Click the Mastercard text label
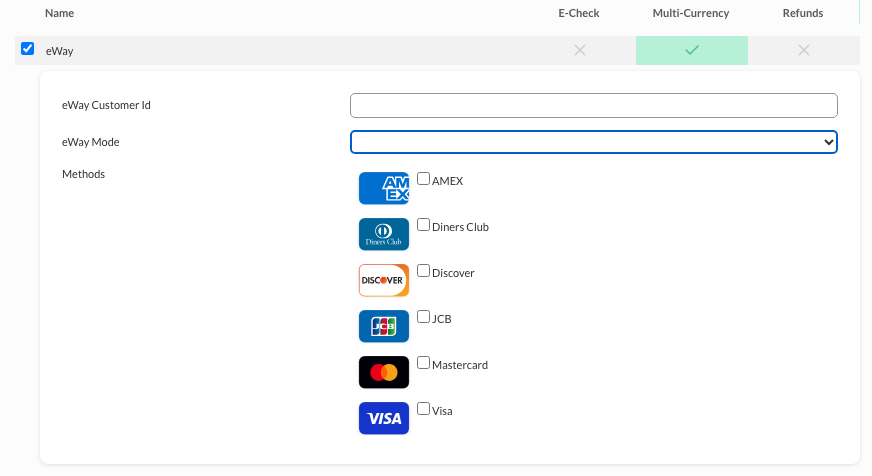 pyautogui.click(x=460, y=365)
